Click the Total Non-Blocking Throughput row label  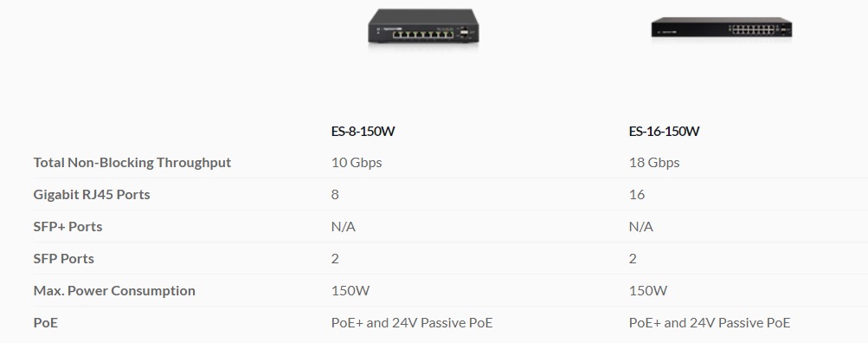132,163
